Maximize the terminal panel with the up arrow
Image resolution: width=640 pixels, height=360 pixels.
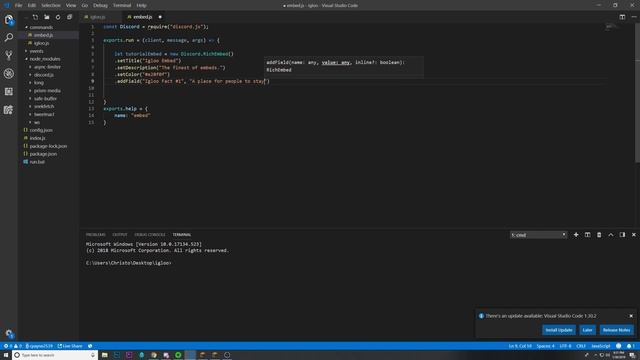coord(611,235)
